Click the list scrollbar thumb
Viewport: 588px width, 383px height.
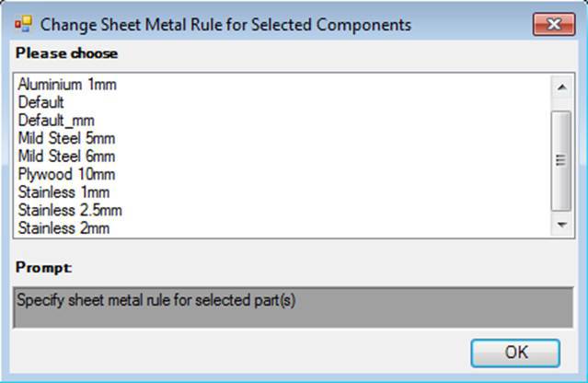click(x=561, y=160)
